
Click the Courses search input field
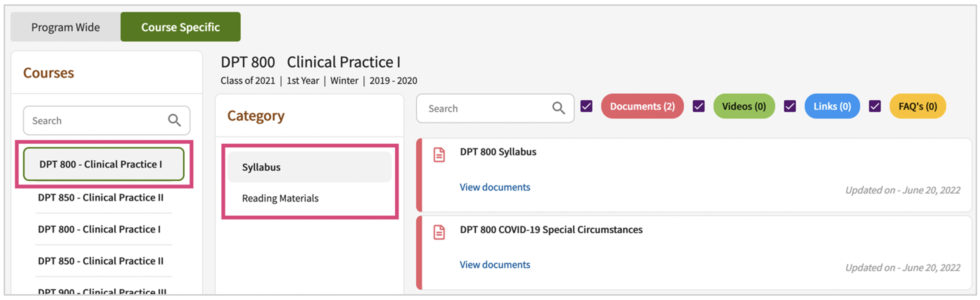95,120
